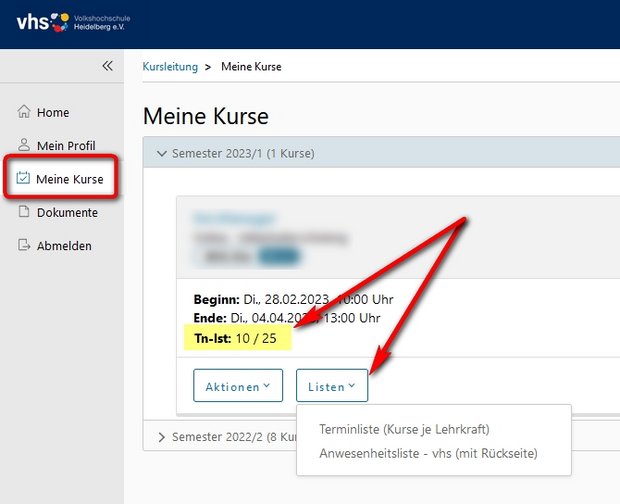Image resolution: width=620 pixels, height=504 pixels.
Task: Open the Kursleitung breadcrumb link
Action: (x=170, y=67)
